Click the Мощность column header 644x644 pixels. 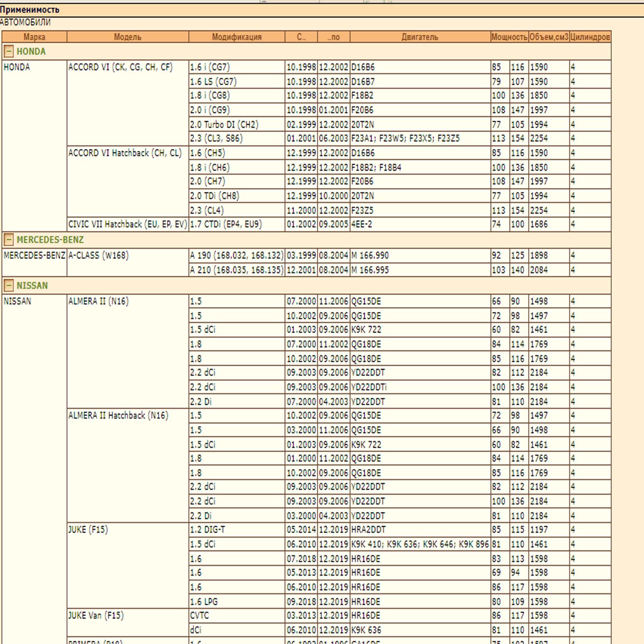point(509,37)
